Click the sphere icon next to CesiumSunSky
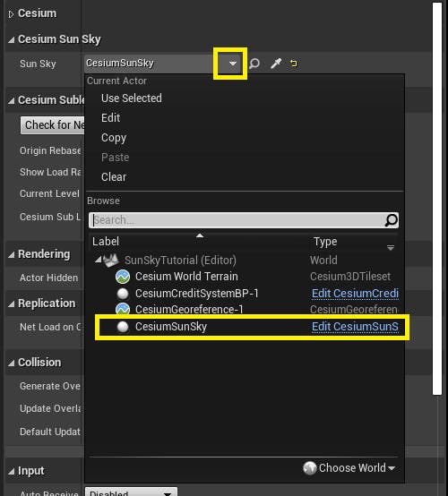448x496 pixels. pyautogui.click(x=123, y=327)
